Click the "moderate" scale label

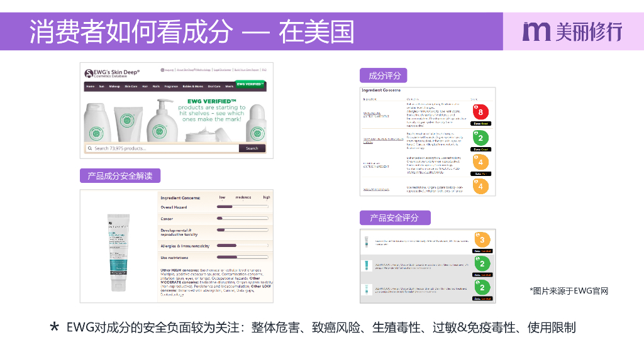243,197
